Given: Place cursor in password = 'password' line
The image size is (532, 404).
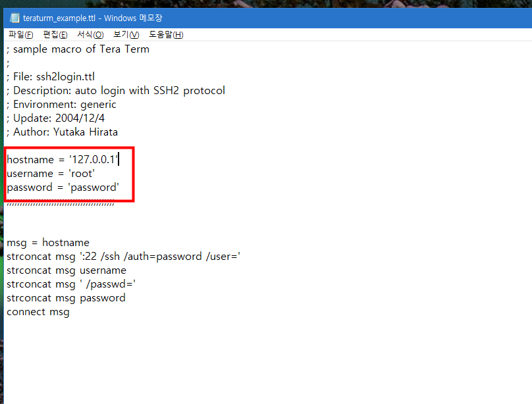Looking at the screenshot, I should pyautogui.click(x=63, y=188).
